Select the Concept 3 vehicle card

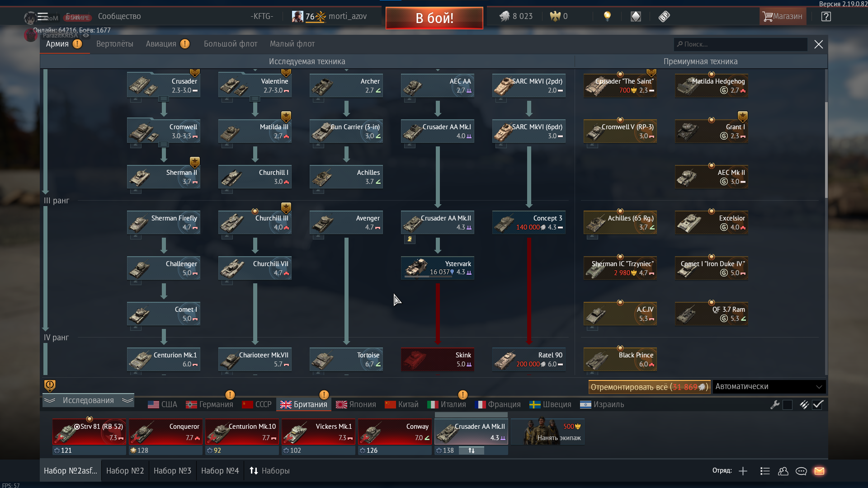click(x=529, y=222)
